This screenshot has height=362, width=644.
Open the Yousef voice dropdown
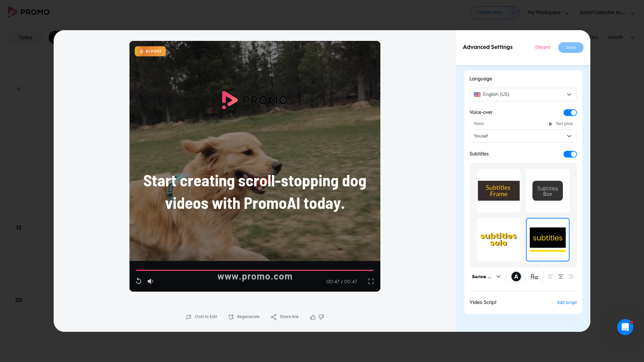[523, 136]
